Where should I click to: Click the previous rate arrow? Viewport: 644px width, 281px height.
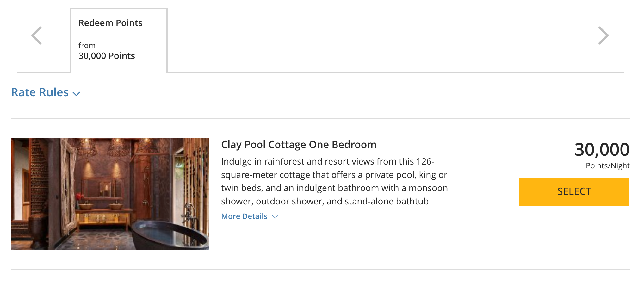[x=37, y=35]
